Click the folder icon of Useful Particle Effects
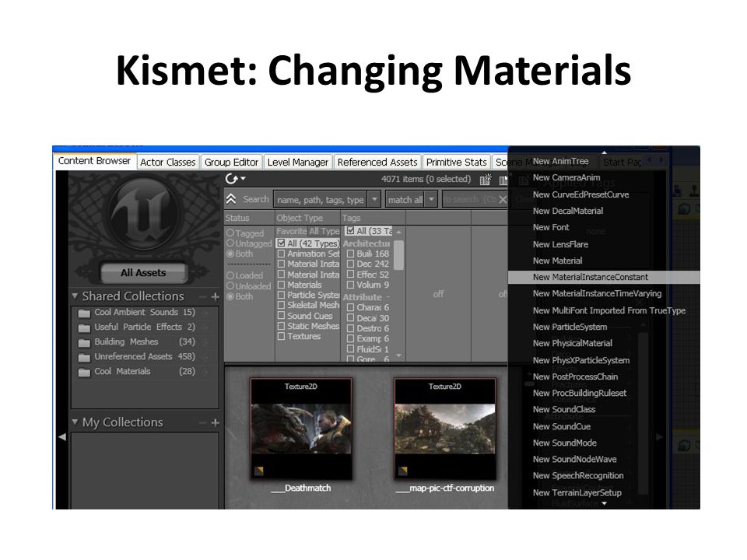The height and width of the screenshot is (560, 747). (84, 327)
